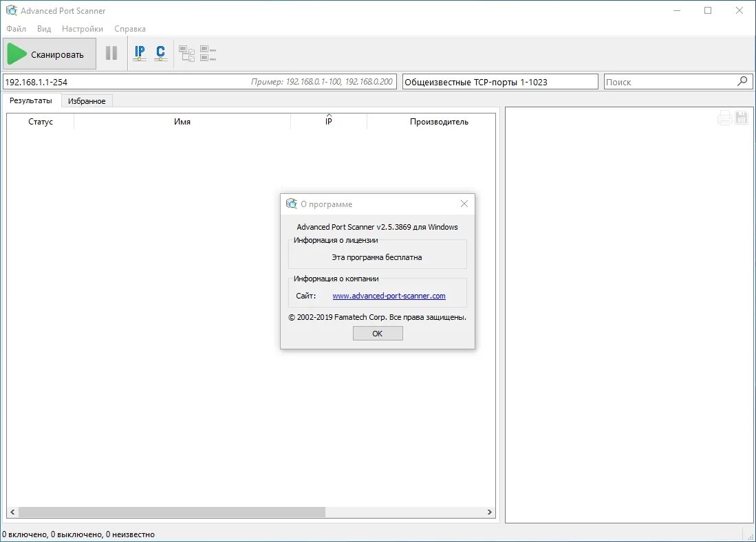Click the horizontal scrollbar left arrow
The width and height of the screenshot is (756, 542).
[12, 512]
